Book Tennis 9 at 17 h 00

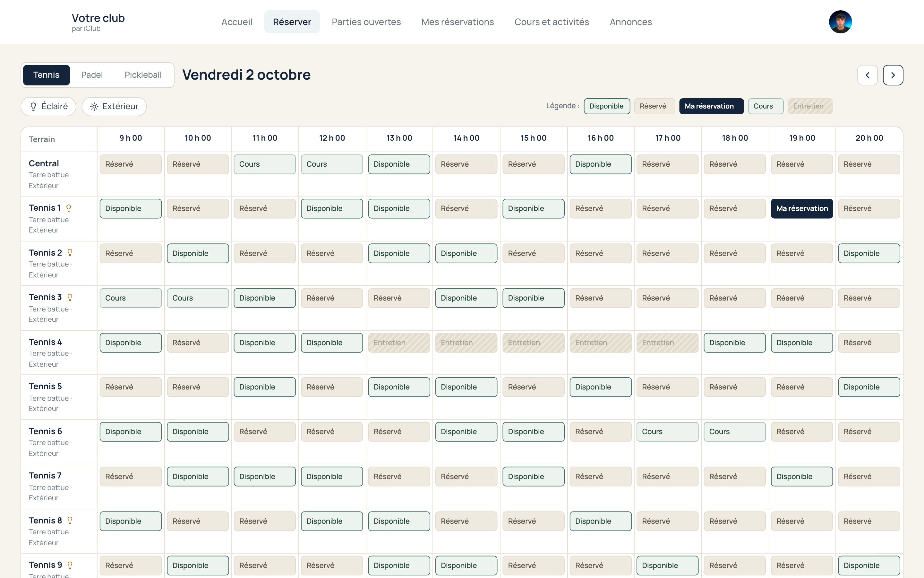pos(667,566)
